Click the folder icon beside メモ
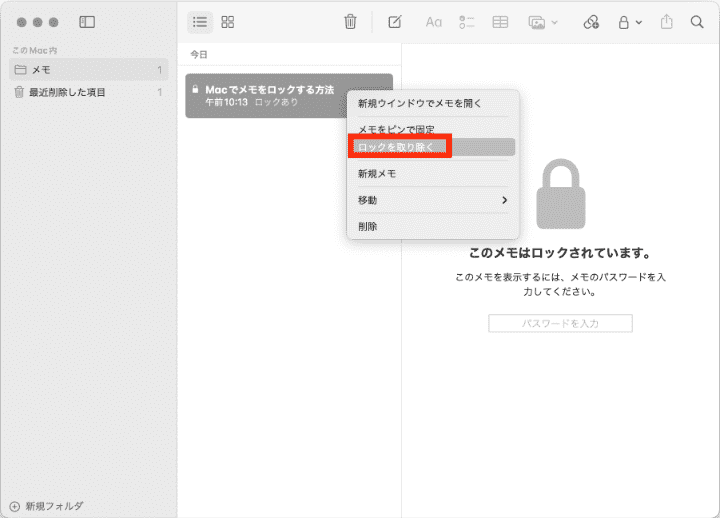The width and height of the screenshot is (720, 518). pyautogui.click(x=20, y=70)
